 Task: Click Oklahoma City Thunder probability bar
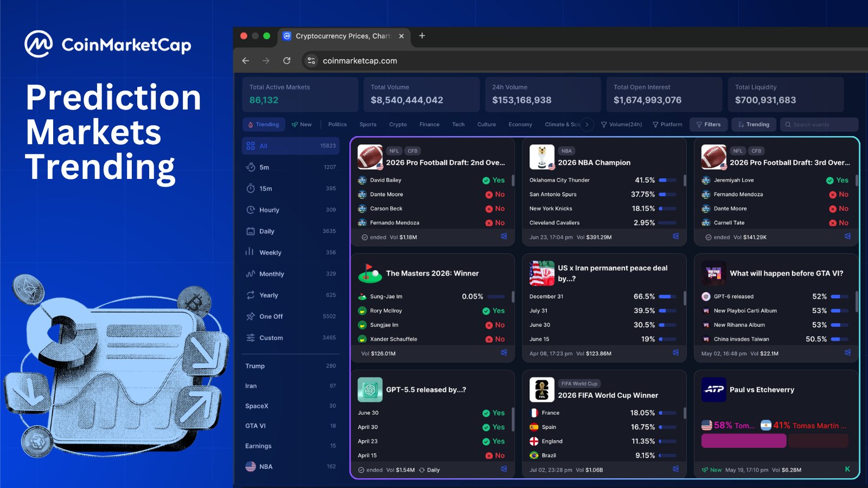(x=667, y=180)
